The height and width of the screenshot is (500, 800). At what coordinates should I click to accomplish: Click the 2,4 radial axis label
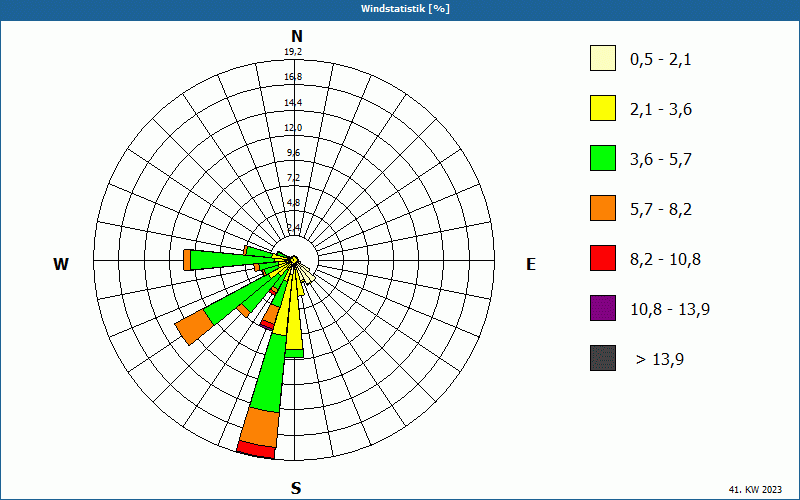[x=293, y=227]
